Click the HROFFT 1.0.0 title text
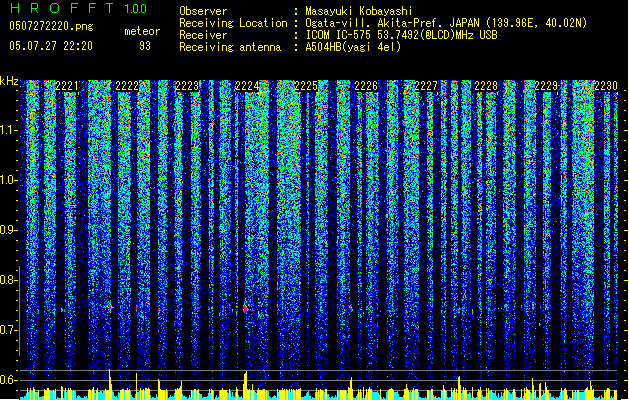 [x=78, y=8]
